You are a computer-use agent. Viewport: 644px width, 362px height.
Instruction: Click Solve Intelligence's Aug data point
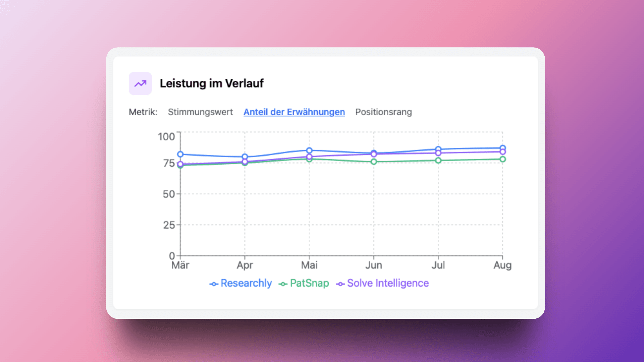click(502, 152)
